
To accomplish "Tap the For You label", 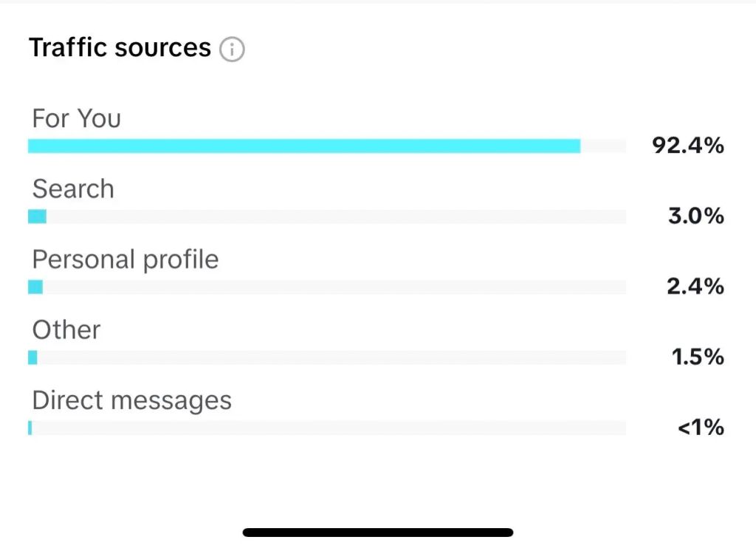I will tap(77, 118).
